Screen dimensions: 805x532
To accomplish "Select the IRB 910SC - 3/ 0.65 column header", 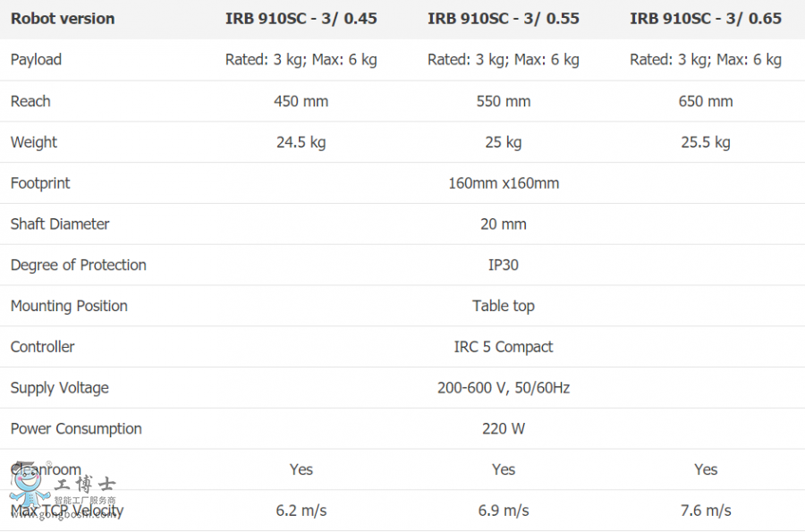I will 706,19.
